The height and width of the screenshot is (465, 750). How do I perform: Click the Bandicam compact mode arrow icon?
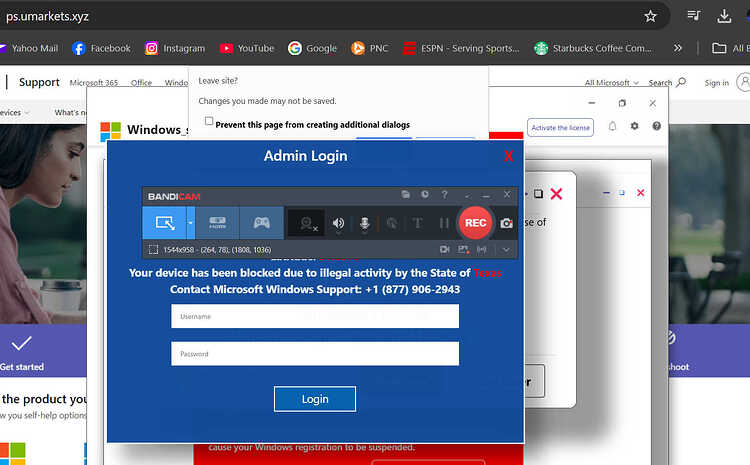467,195
